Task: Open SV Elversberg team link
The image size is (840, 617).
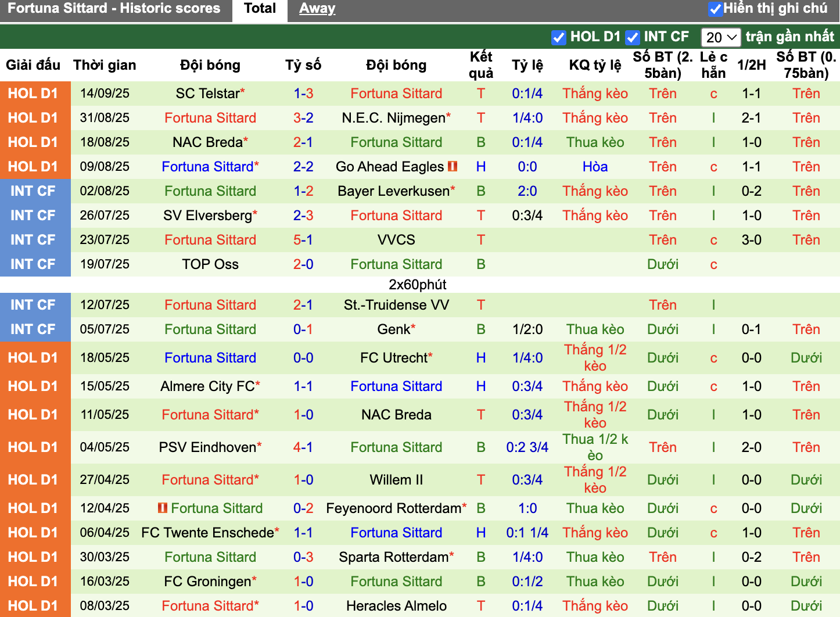Action: point(207,216)
